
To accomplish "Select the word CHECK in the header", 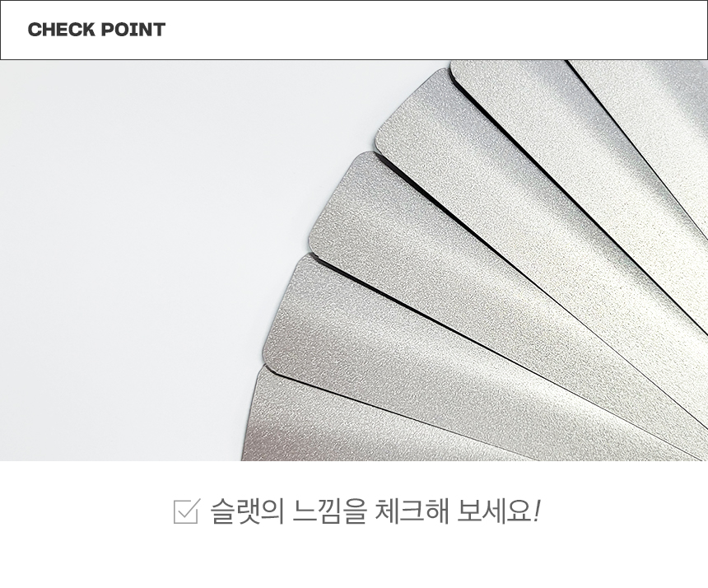I will (62, 30).
